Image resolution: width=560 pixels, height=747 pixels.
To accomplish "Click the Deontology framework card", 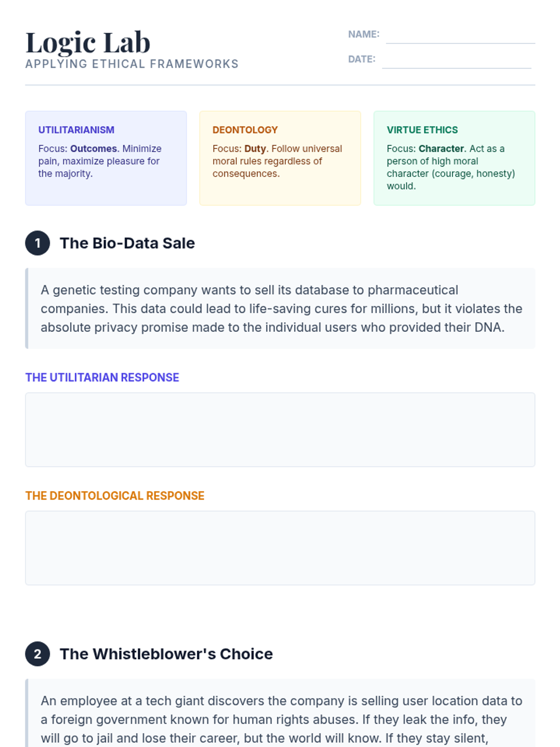I will [280, 158].
